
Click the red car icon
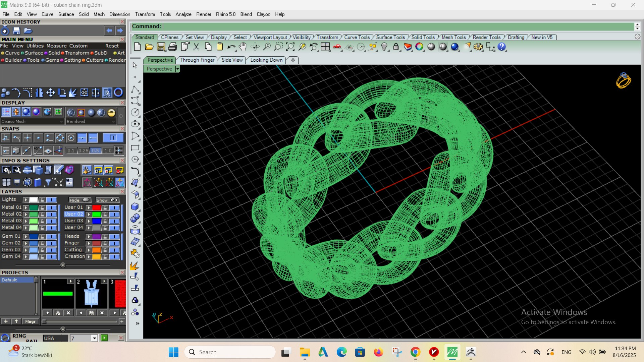coord(337,47)
